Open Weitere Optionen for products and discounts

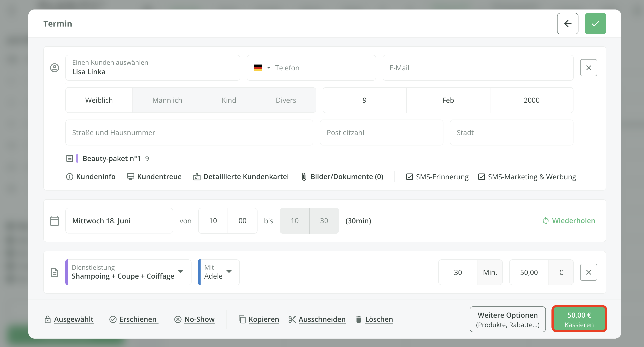tap(507, 319)
